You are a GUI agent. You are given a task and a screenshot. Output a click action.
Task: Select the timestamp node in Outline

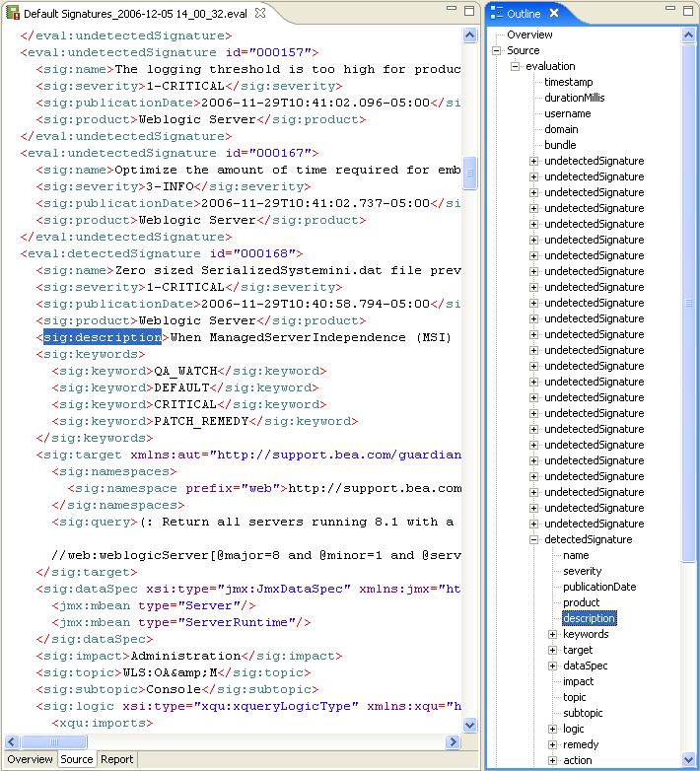568,82
